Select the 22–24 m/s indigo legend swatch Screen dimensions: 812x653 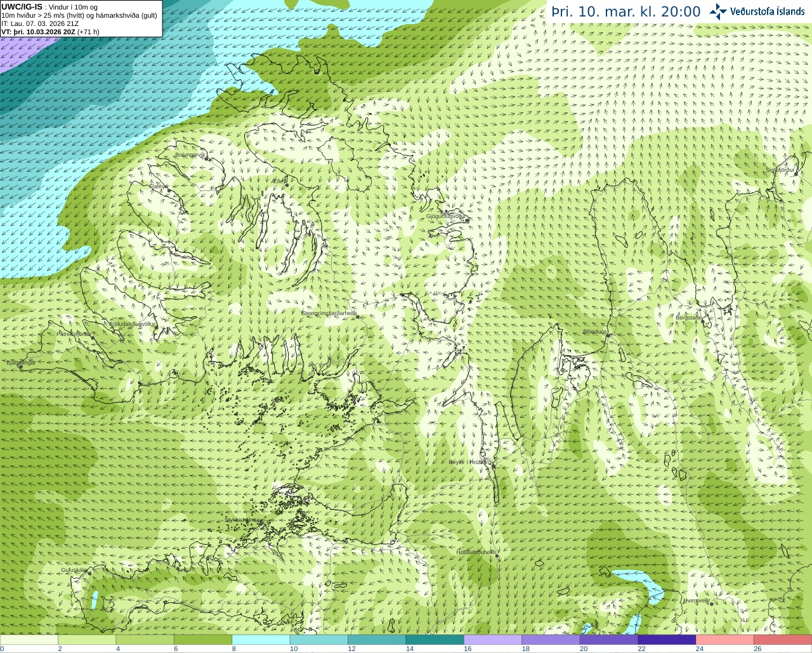pyautogui.click(x=667, y=640)
